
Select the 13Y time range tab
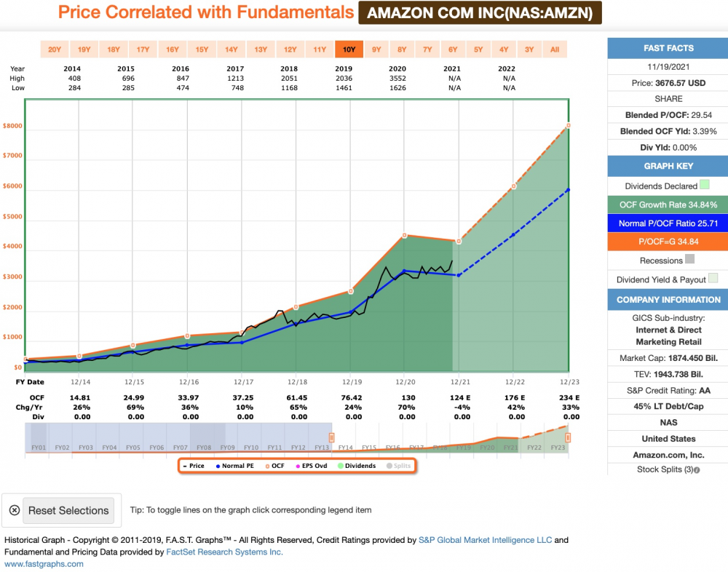[261, 49]
